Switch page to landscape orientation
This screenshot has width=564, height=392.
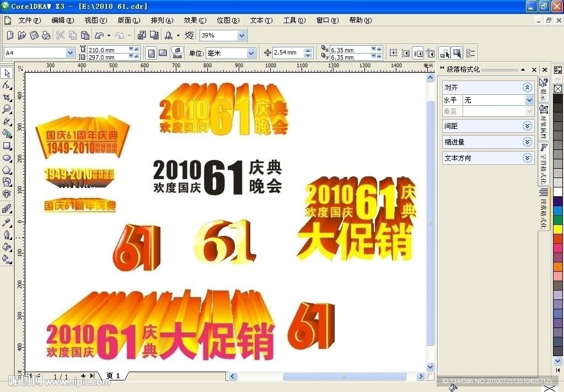pyautogui.click(x=163, y=53)
